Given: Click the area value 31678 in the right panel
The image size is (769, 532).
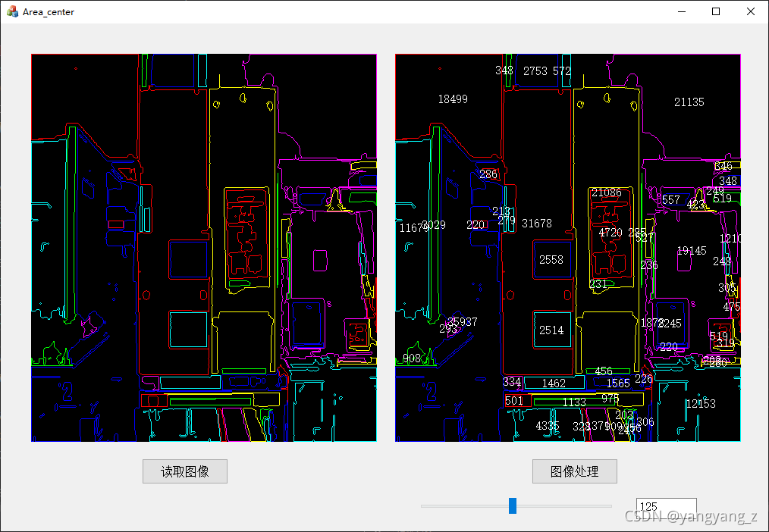Looking at the screenshot, I should point(538,224).
